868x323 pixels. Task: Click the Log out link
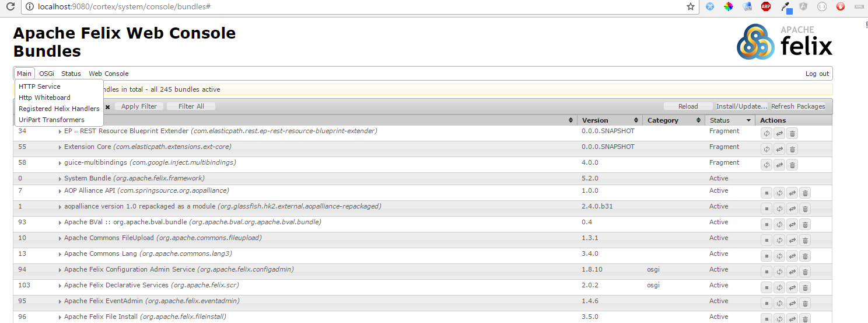[817, 74]
